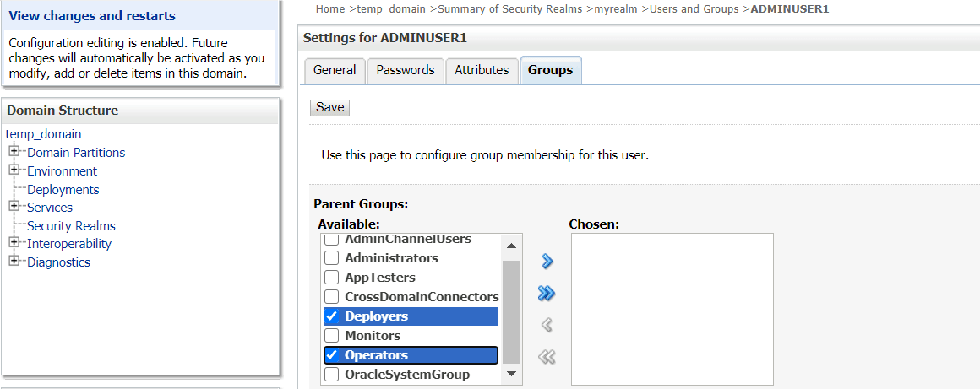Move selected groups to Chosen list
The height and width of the screenshot is (389, 980).
click(547, 261)
